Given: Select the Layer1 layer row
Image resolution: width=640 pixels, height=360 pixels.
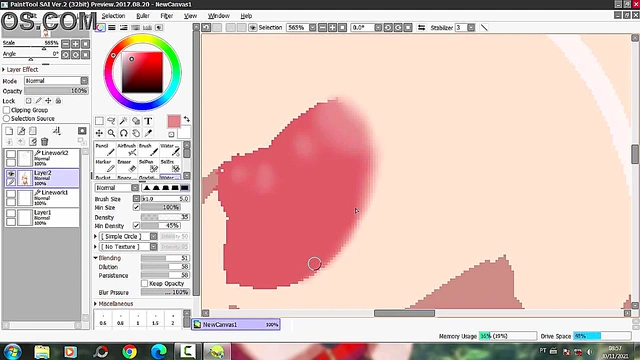Looking at the screenshot, I should (42, 218).
